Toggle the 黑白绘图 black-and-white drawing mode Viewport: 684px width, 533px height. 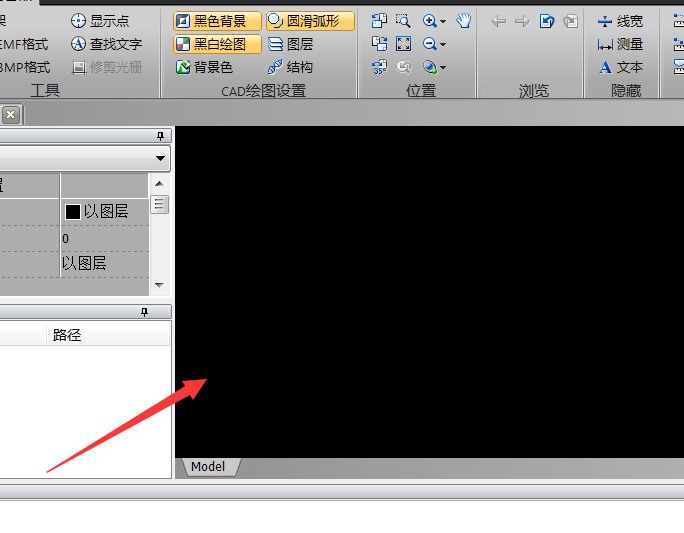click(217, 44)
